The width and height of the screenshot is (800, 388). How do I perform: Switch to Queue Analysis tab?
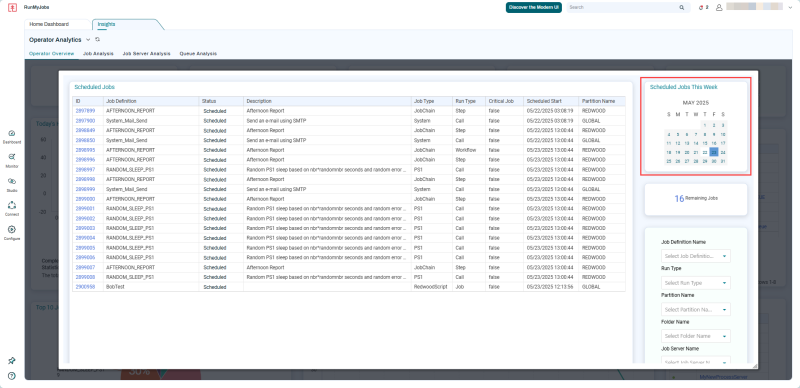198,53
